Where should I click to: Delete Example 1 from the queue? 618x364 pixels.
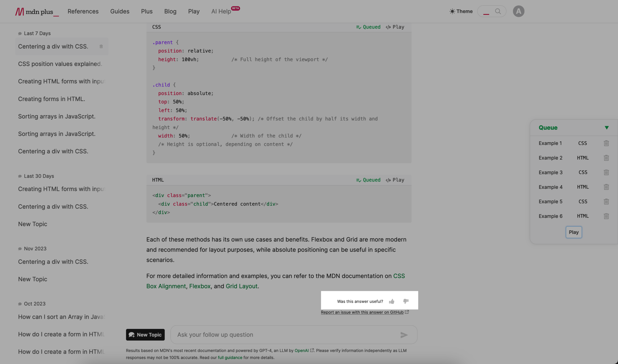point(606,143)
